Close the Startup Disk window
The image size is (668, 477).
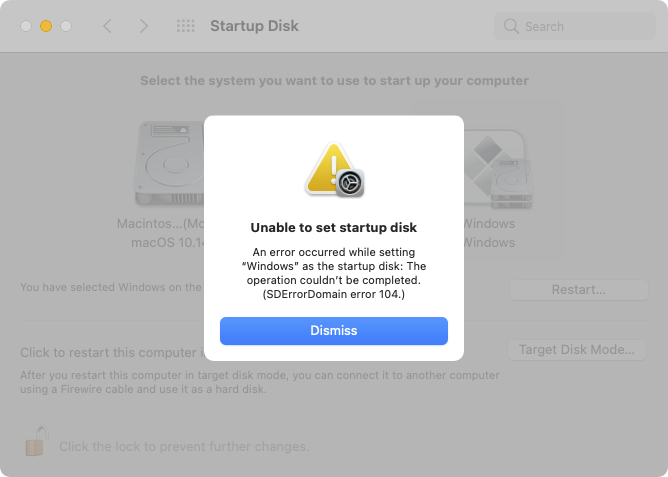pos(25,26)
